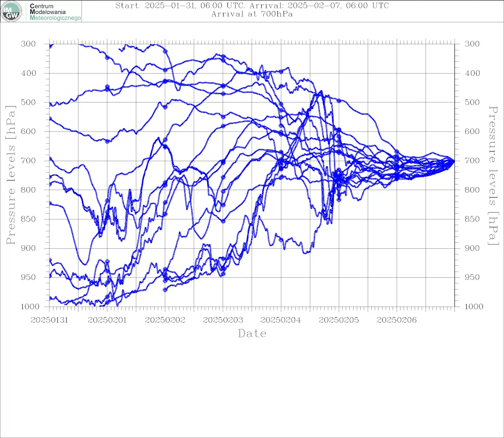This screenshot has width=504, height=438.
Task: Click the left axis 500 label
Action: click(x=28, y=102)
